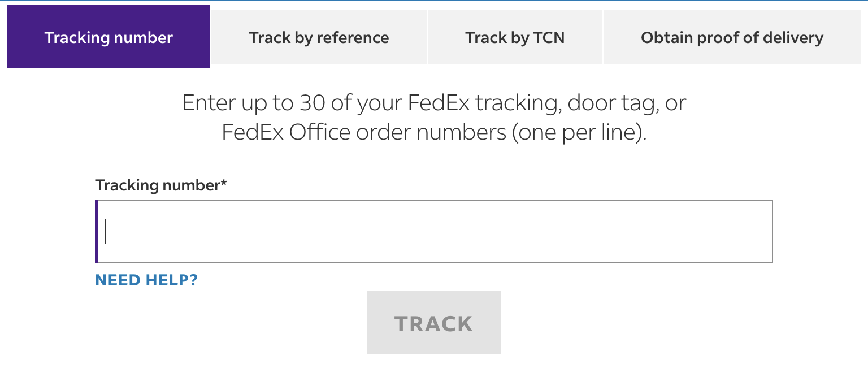Image resolution: width=868 pixels, height=390 pixels.
Task: Navigate to reference-based tracking
Action: coord(319,37)
